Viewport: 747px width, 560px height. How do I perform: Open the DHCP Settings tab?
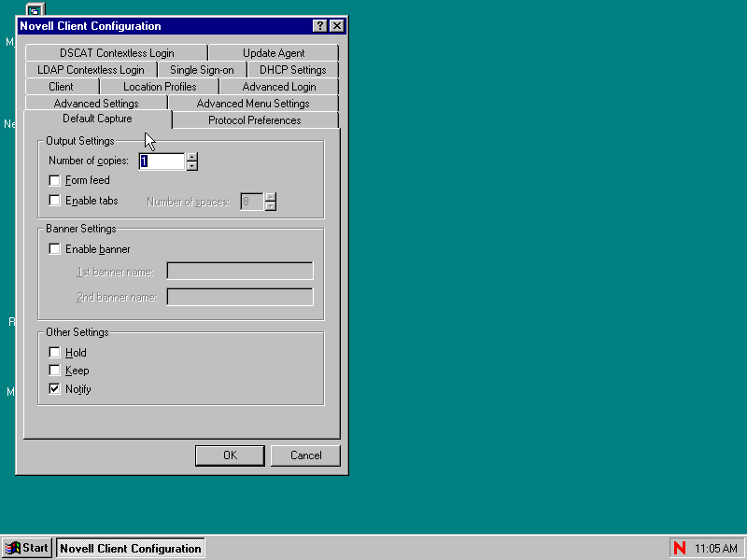tap(292, 70)
